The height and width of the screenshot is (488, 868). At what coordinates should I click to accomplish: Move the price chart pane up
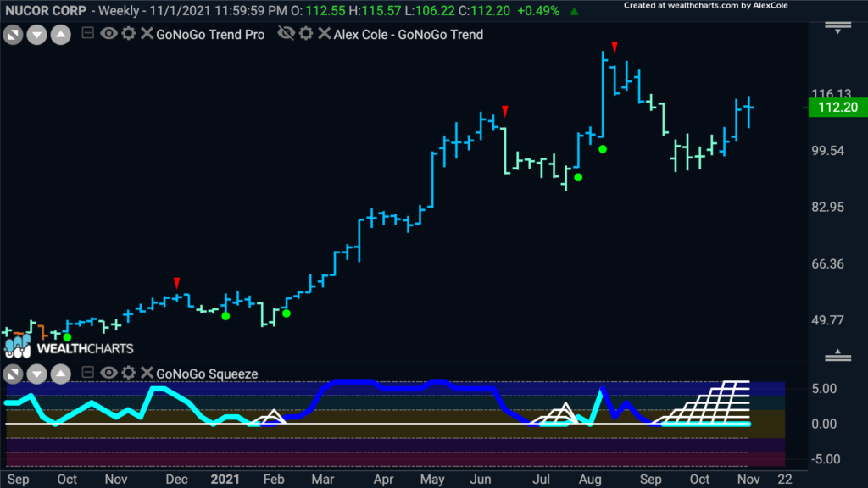[x=61, y=35]
